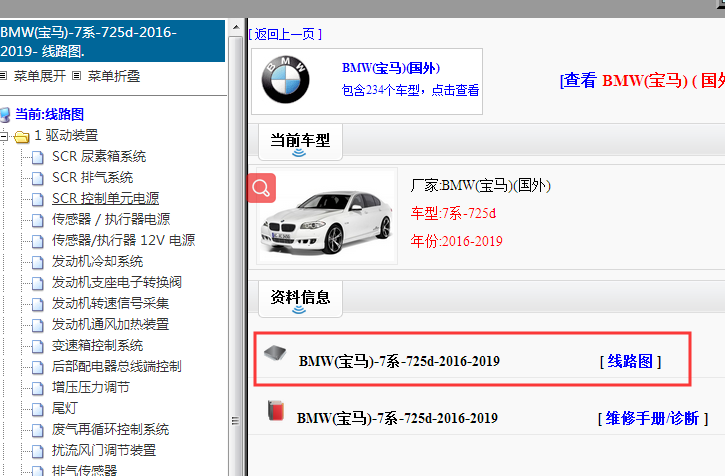Open the white BMW car thumbnail
The image size is (725, 476).
point(327,216)
